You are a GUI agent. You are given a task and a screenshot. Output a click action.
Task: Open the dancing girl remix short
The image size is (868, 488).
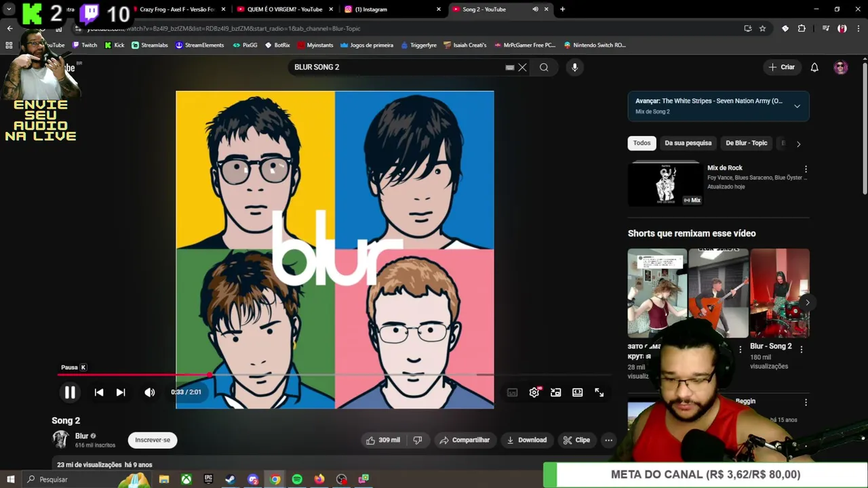pos(657,293)
